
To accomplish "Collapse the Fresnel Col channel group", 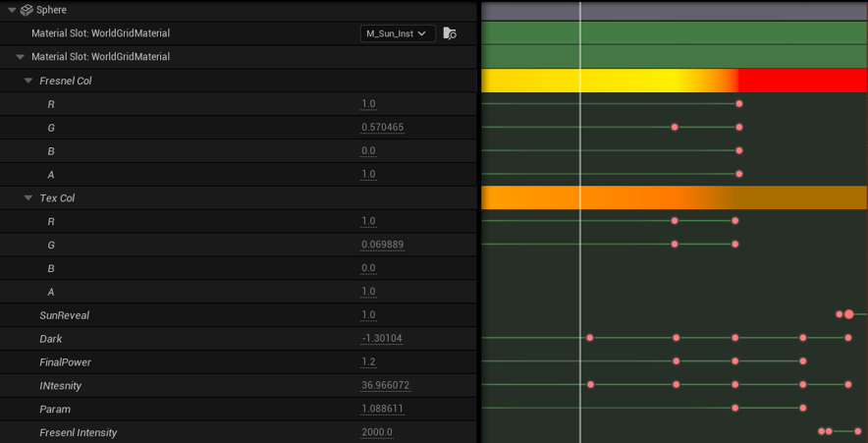I will pos(28,81).
